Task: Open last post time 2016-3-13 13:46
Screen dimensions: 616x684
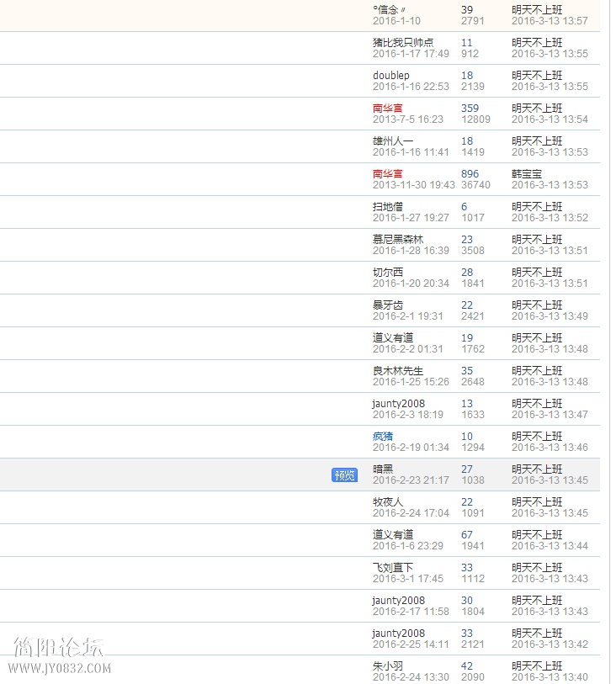Action: pyautogui.click(x=550, y=447)
